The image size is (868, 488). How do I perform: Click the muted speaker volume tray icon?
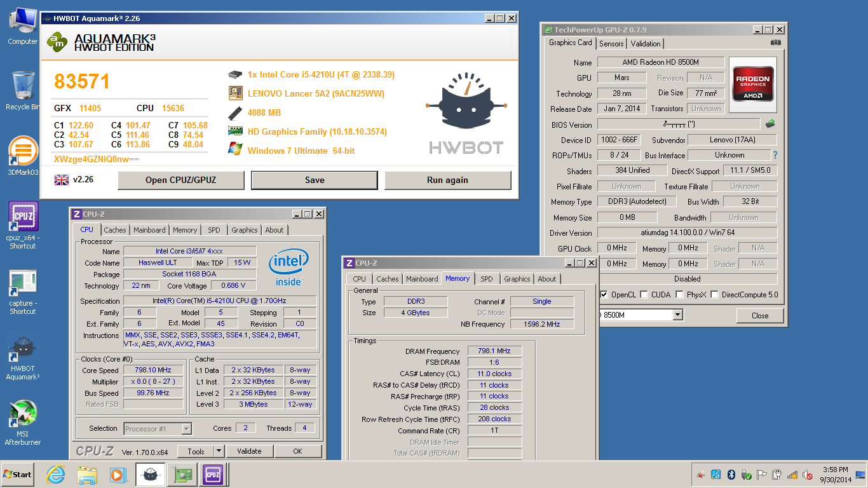click(808, 475)
